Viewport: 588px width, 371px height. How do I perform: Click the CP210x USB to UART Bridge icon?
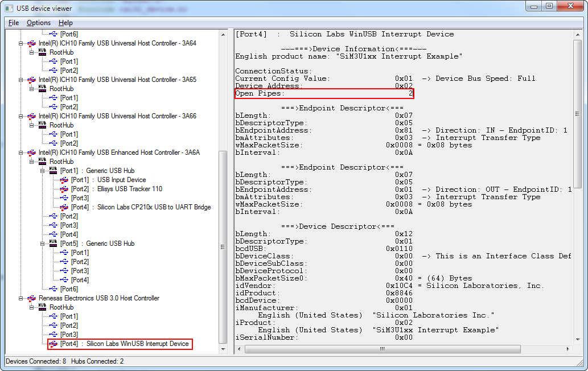[x=64, y=207]
